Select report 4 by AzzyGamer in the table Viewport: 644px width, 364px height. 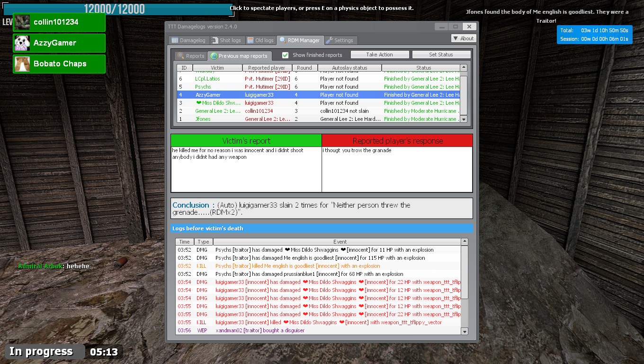point(318,95)
